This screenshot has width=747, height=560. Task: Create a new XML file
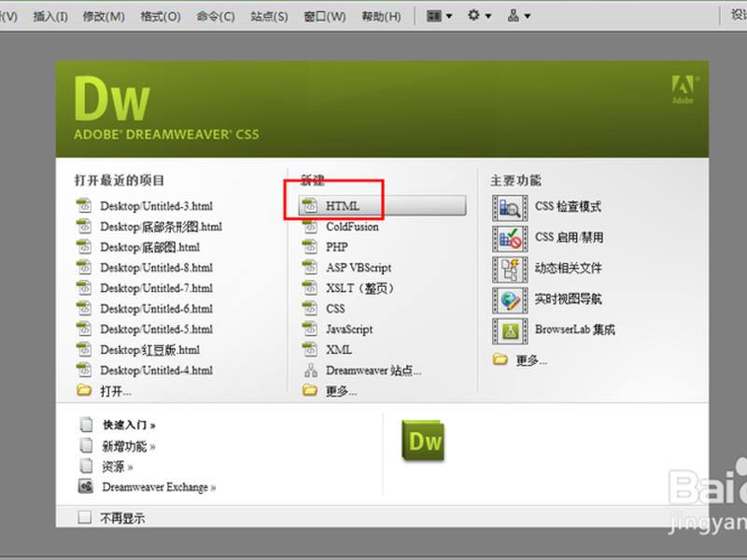coord(339,349)
